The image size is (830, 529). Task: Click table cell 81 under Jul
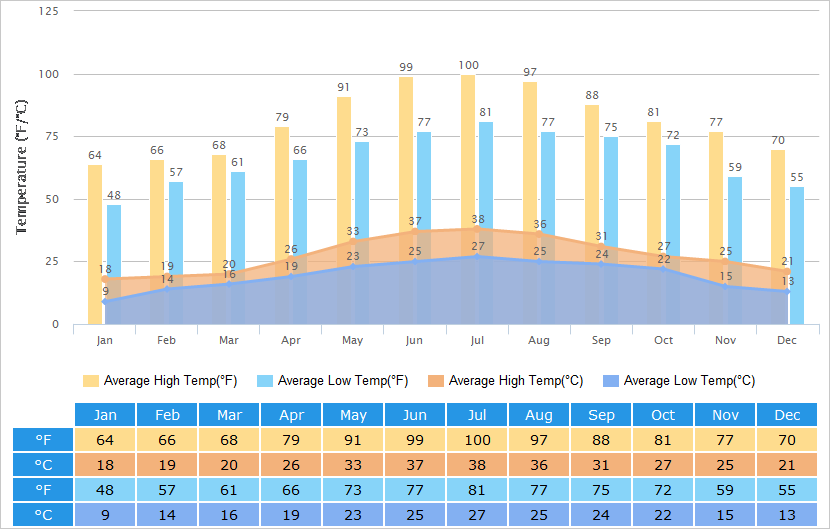477,489
